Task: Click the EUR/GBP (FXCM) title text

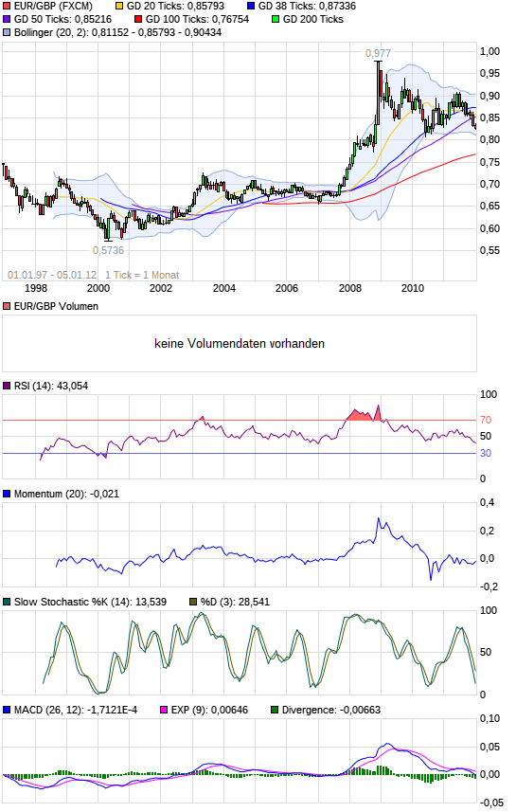Action: point(53,7)
